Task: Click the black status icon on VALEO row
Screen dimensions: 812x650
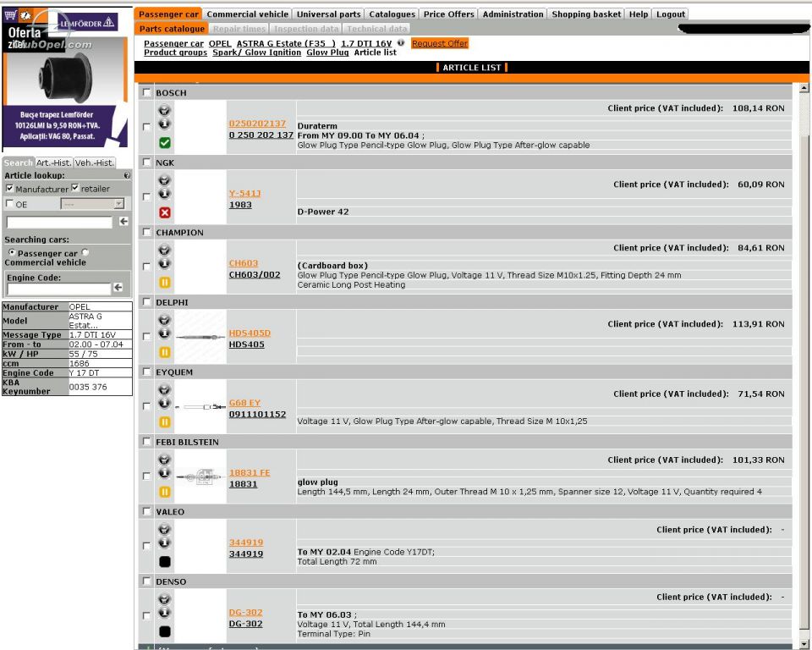Action: click(165, 562)
